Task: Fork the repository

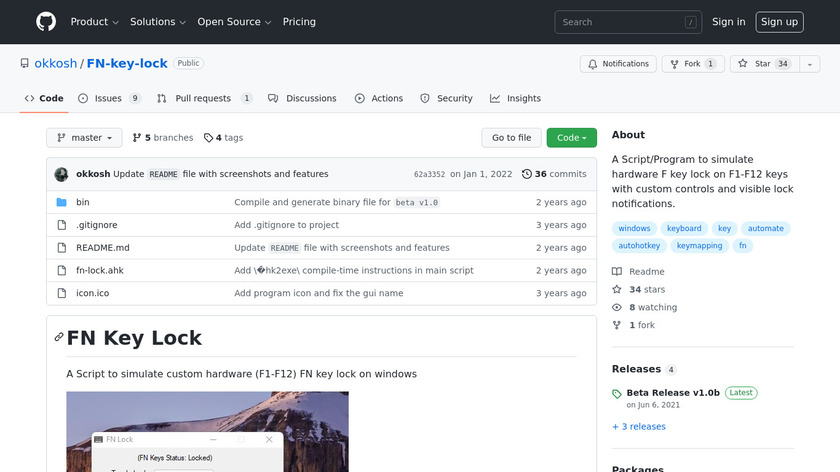Action: click(692, 64)
